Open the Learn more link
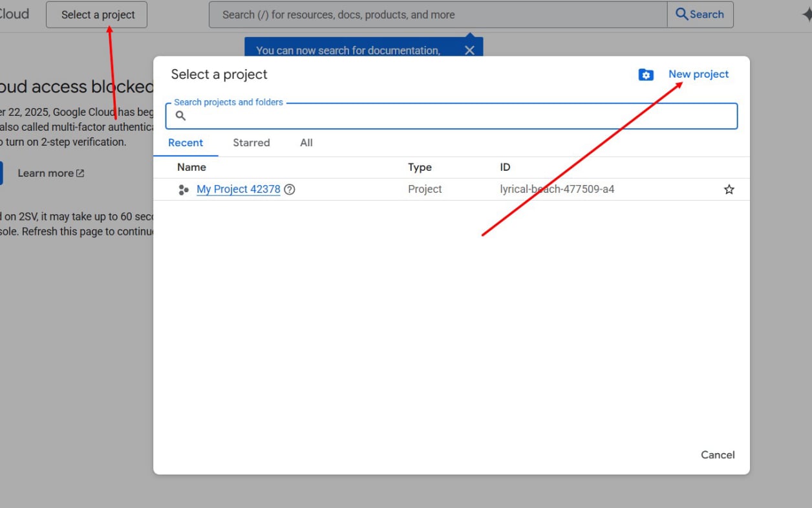 click(x=50, y=173)
